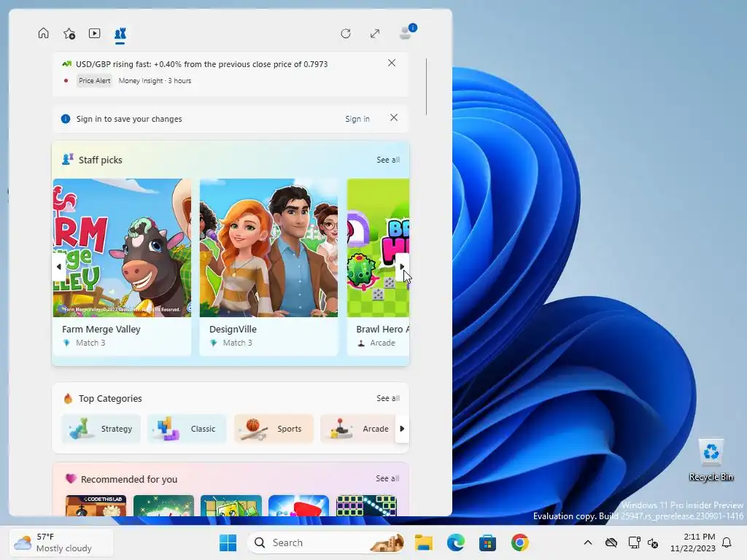The image size is (747, 560).
Task: Expand widgets board to full view
Action: click(x=375, y=34)
